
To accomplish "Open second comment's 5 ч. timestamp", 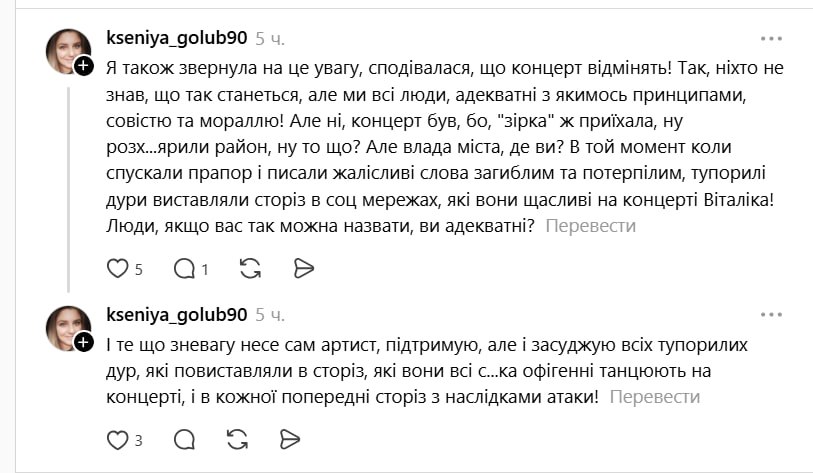I will pos(270,315).
